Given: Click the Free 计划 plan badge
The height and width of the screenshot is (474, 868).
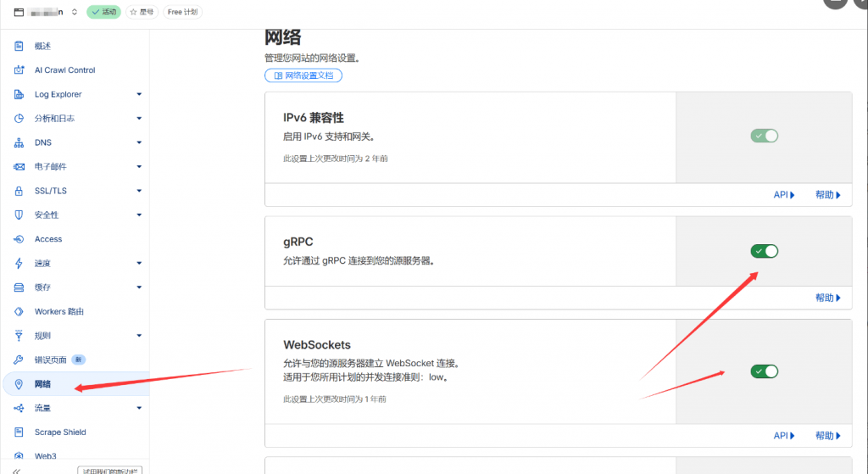Looking at the screenshot, I should click(183, 12).
